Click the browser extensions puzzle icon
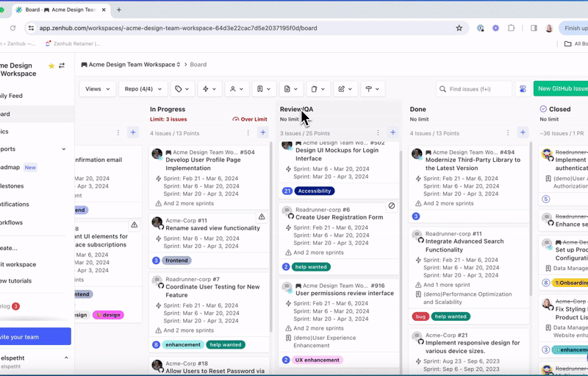Image resolution: width=588 pixels, height=376 pixels. coord(511,28)
